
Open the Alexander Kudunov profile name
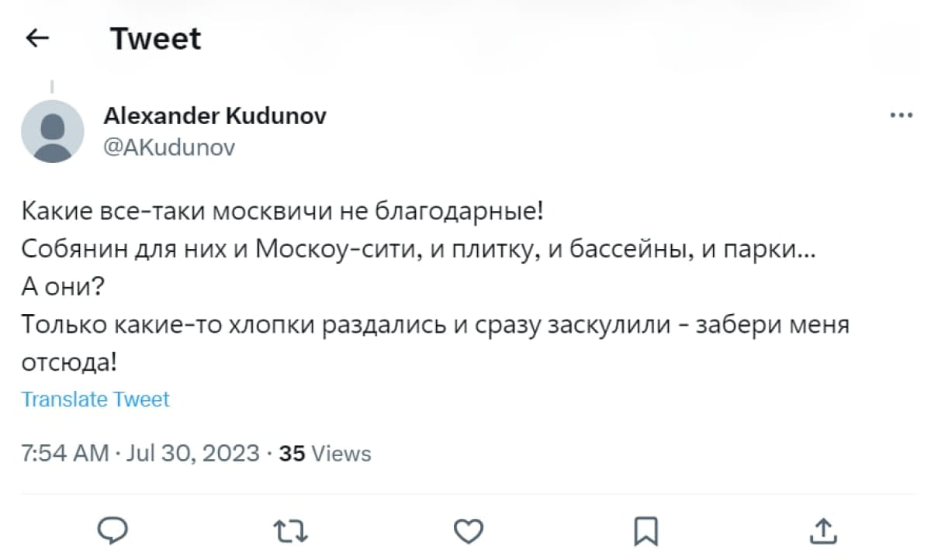(x=215, y=116)
